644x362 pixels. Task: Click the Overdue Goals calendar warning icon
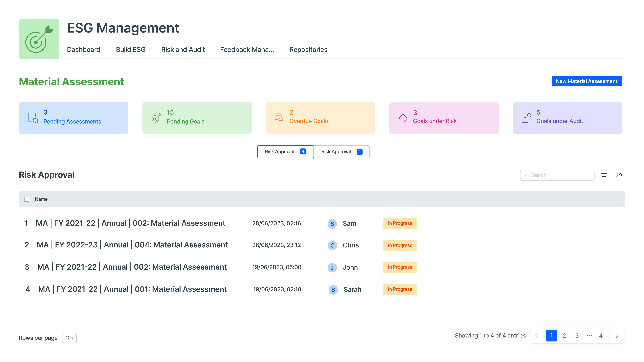pos(279,117)
